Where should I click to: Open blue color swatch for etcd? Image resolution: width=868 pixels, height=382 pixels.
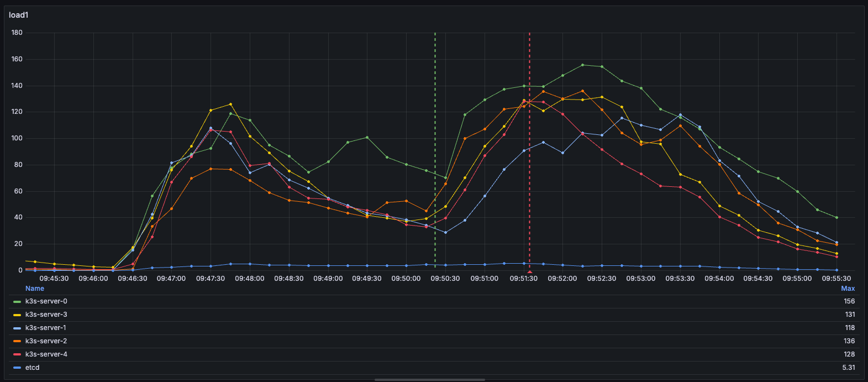point(17,368)
